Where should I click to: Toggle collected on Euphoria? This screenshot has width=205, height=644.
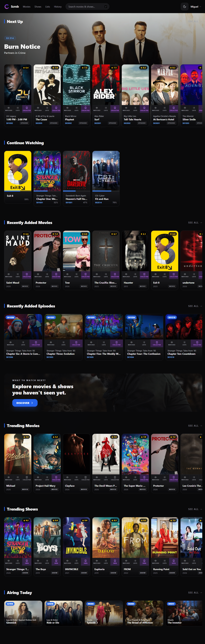pyautogui.click(x=115, y=562)
